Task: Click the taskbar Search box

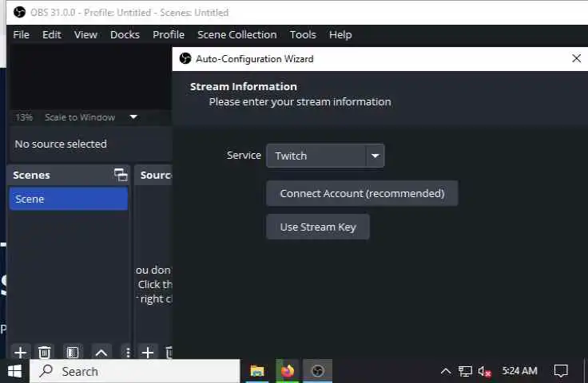Action: (x=135, y=371)
